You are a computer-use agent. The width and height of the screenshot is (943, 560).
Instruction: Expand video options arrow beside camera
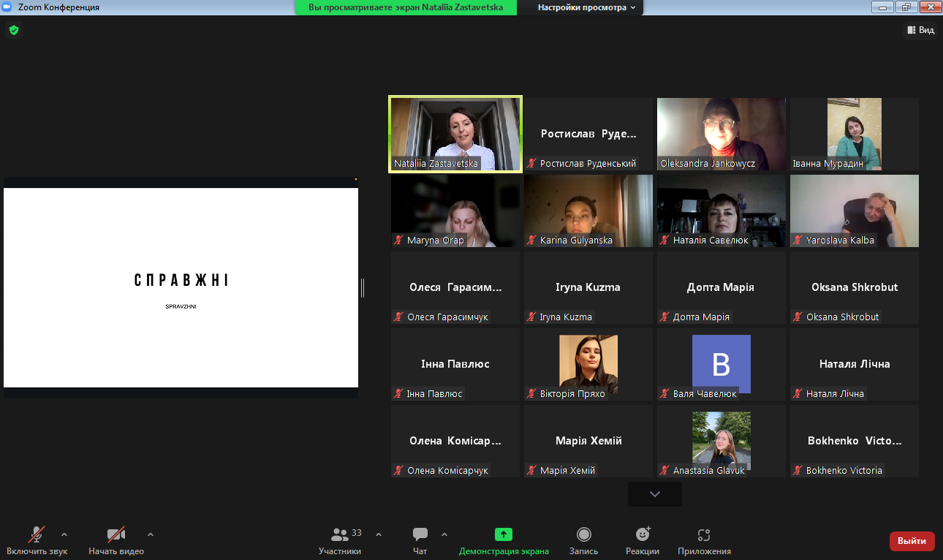pos(151,534)
